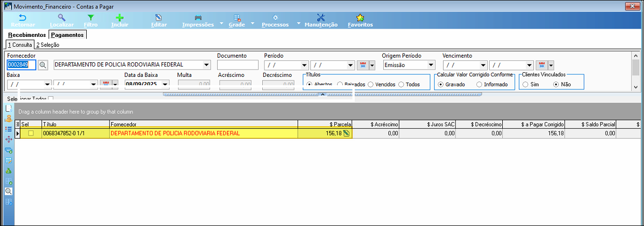Sort by the Título column header
644x226 pixels.
pyautogui.click(x=75, y=125)
